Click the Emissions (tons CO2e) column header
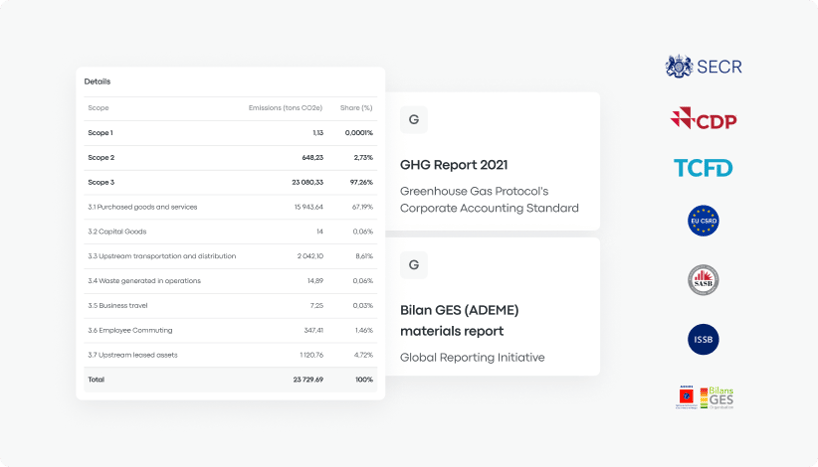The width and height of the screenshot is (818, 467). point(285,108)
